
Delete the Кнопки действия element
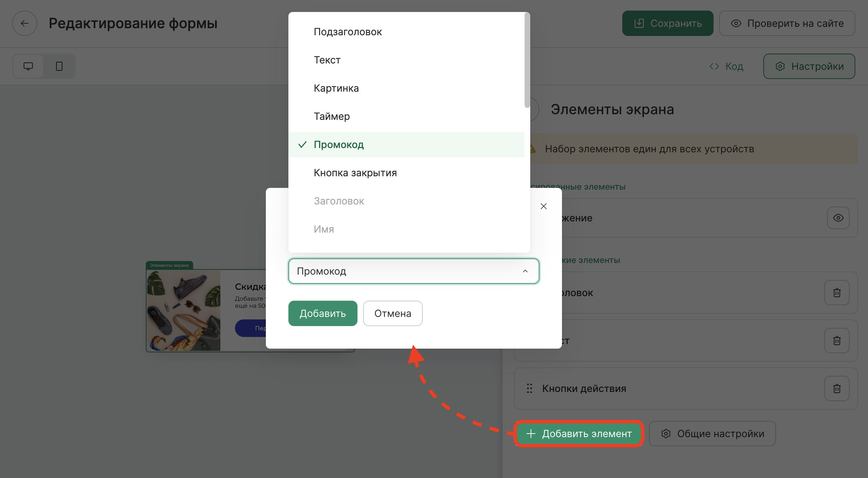click(x=837, y=388)
